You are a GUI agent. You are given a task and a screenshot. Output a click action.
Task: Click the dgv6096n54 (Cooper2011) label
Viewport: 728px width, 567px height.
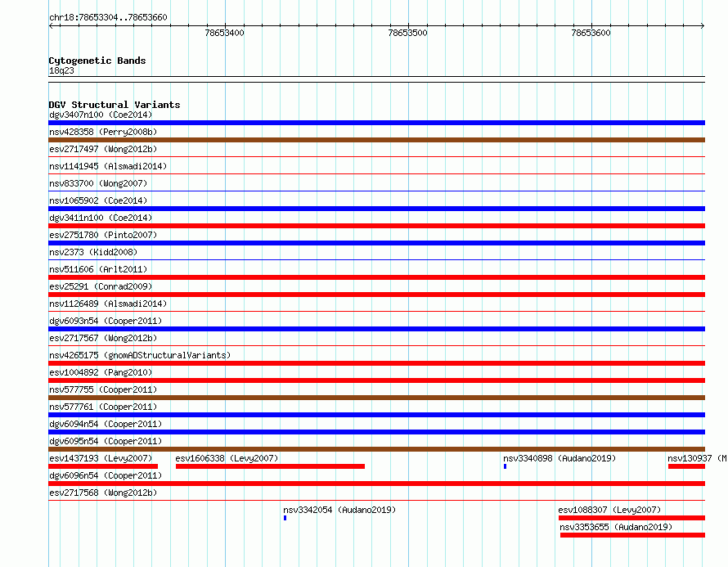pos(106,475)
